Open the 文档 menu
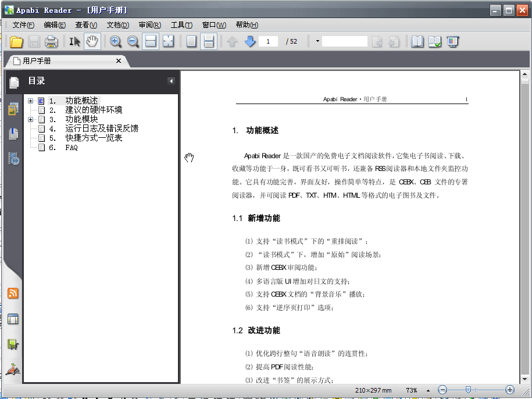Screen dimensions: 532x399 (119, 25)
